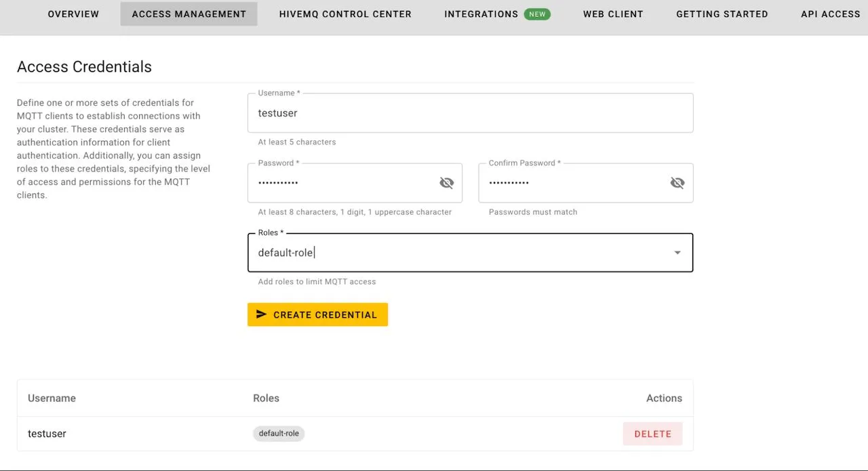The height and width of the screenshot is (471, 868).
Task: Click the green NEW badge on Integrations
Action: [x=537, y=14]
